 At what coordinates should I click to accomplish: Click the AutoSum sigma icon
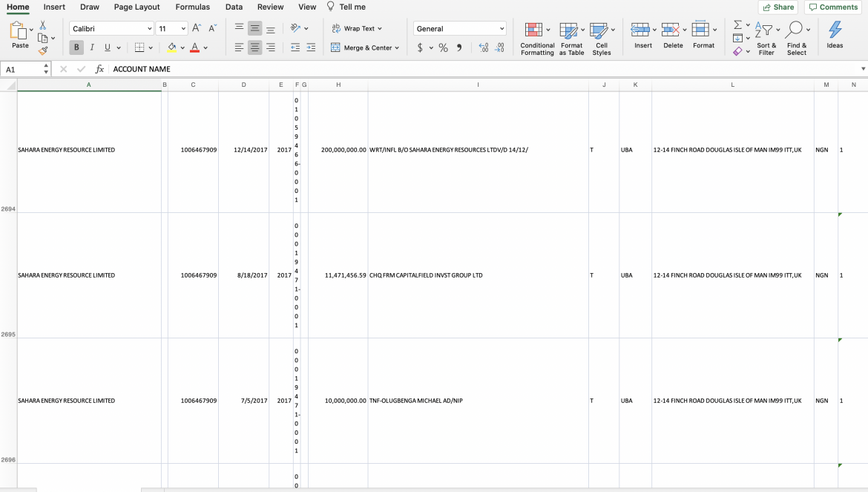[737, 25]
